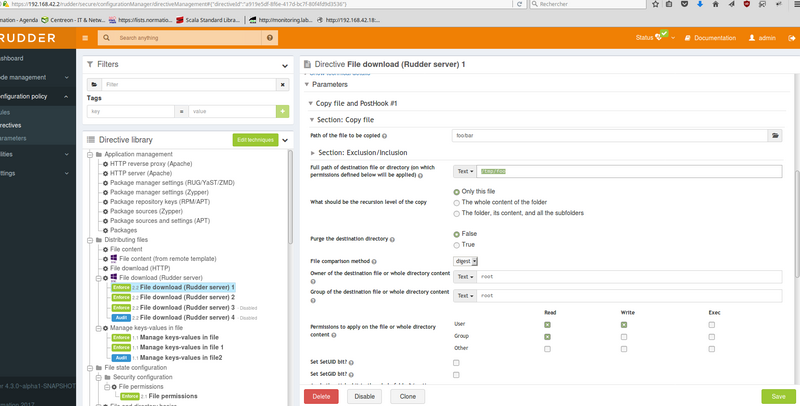Image resolution: width=800 pixels, height=406 pixels.
Task: Click the Owner 'root' text field
Action: [x=629, y=276]
